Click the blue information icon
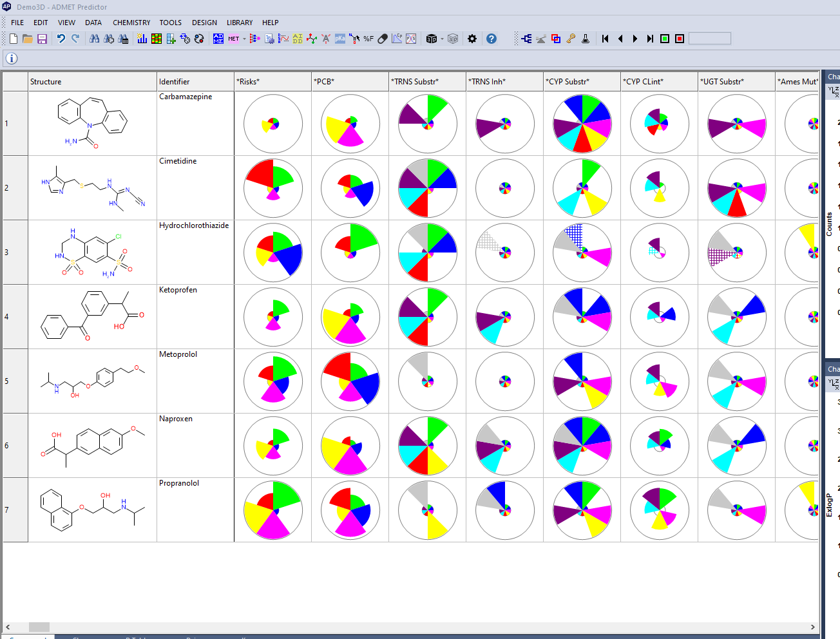The height and width of the screenshot is (639, 840). [x=12, y=59]
